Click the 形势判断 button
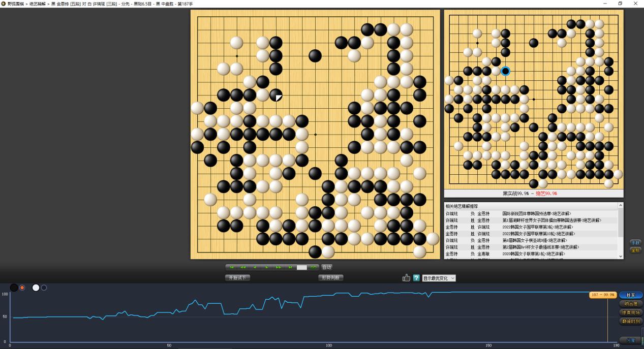 (331, 278)
